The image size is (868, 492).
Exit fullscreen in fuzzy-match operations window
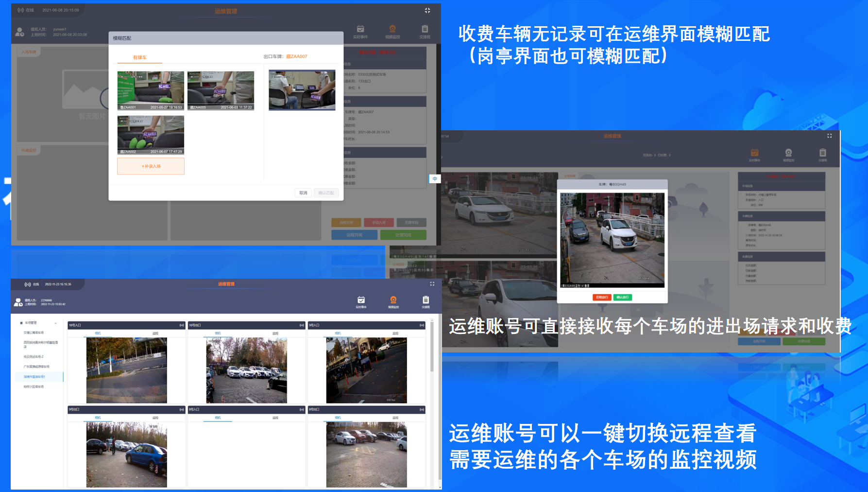click(427, 10)
